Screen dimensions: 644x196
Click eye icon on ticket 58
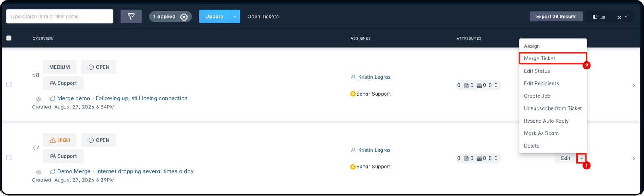[39, 99]
